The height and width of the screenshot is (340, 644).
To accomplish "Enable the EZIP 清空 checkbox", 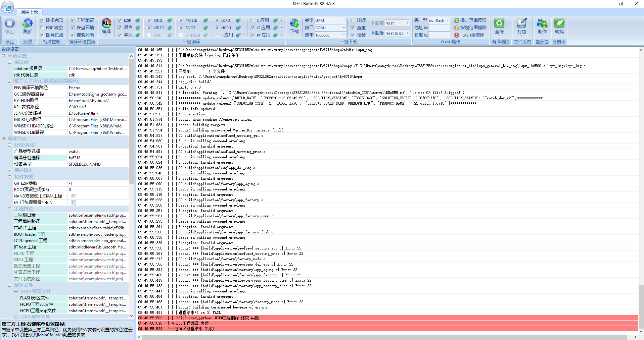I will 42,28.
